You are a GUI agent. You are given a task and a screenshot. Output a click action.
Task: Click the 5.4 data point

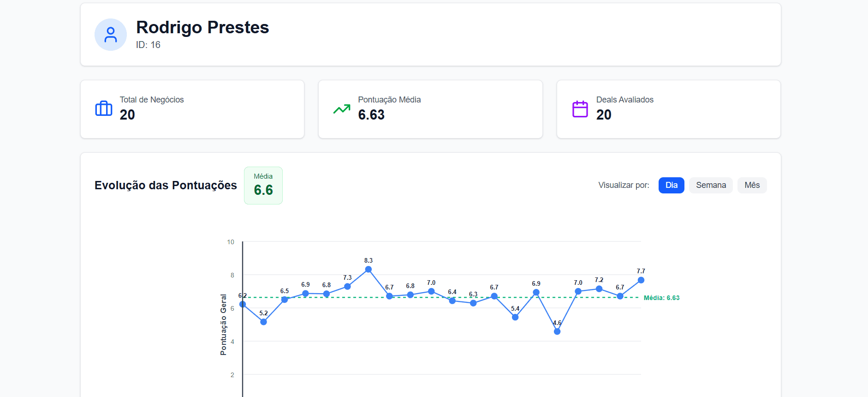pyautogui.click(x=515, y=317)
